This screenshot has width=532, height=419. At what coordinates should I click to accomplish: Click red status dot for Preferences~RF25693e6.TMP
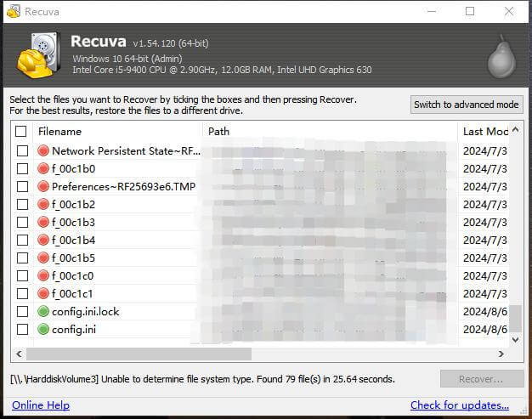click(43, 187)
